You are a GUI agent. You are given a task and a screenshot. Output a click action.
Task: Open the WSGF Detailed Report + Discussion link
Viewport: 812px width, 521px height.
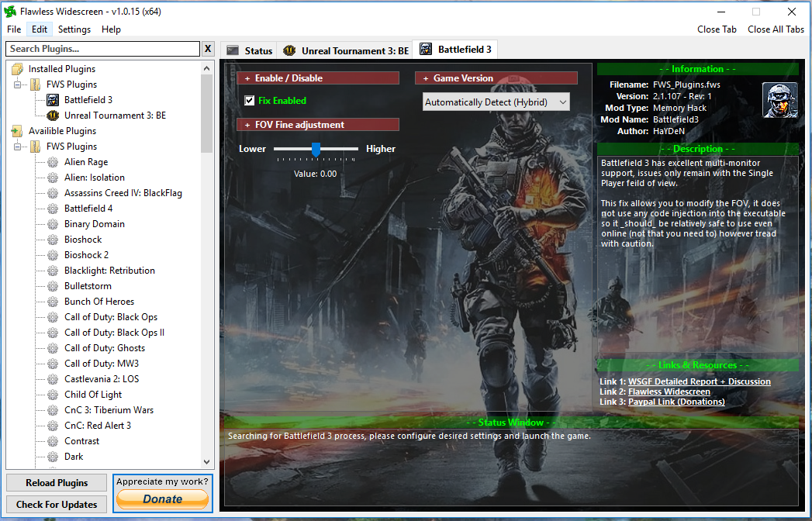point(699,381)
